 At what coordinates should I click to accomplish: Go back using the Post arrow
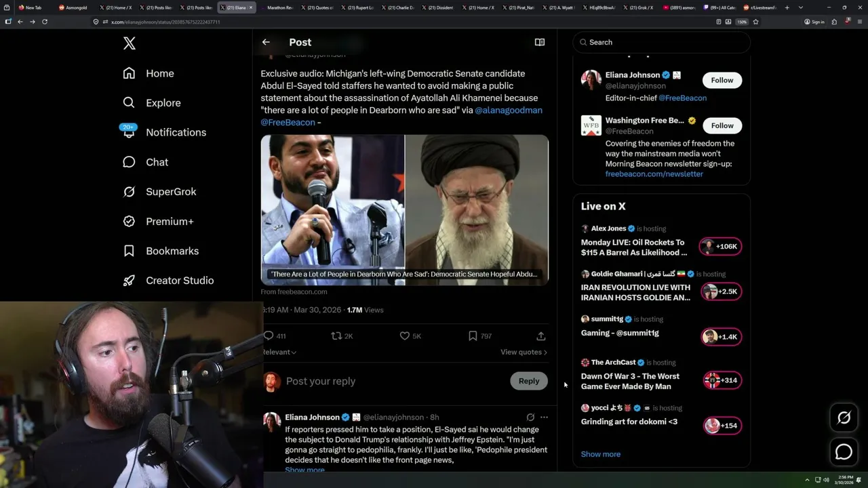[x=266, y=42]
